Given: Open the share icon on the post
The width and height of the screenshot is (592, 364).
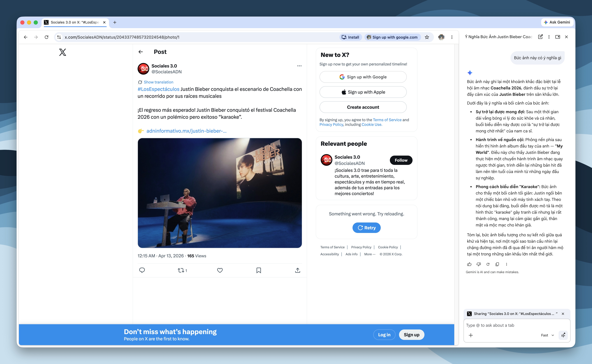Looking at the screenshot, I should 298,270.
